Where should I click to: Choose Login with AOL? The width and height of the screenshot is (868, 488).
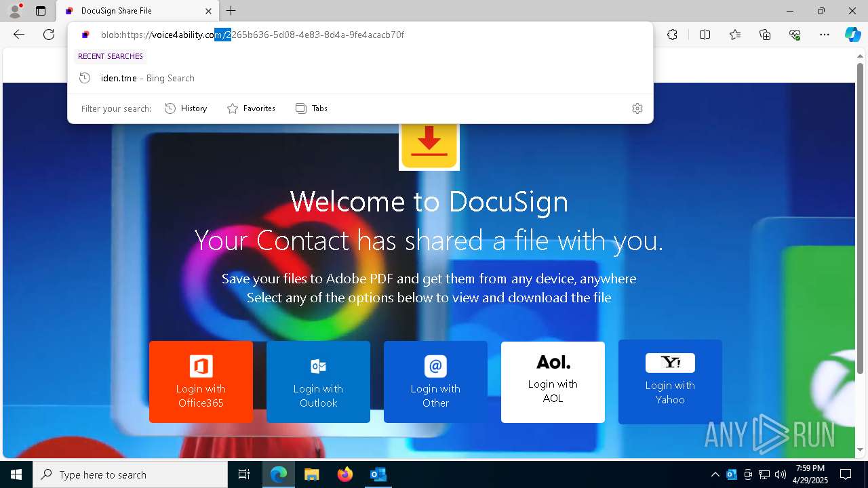point(553,382)
